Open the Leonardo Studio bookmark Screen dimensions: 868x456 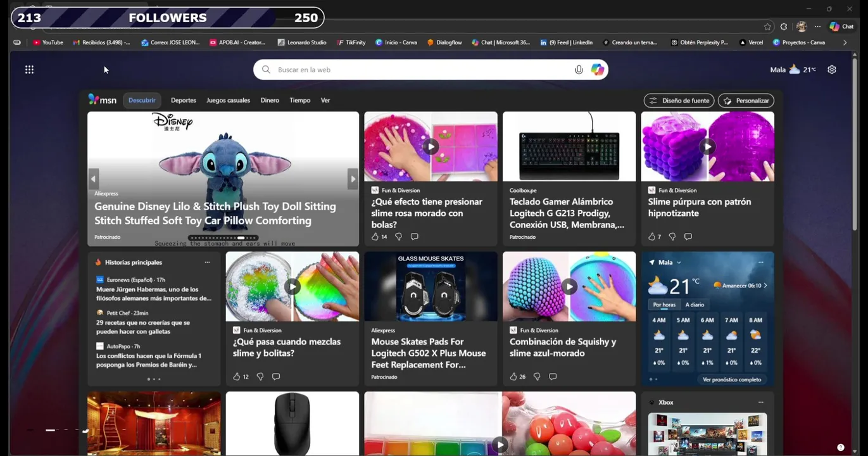click(302, 42)
